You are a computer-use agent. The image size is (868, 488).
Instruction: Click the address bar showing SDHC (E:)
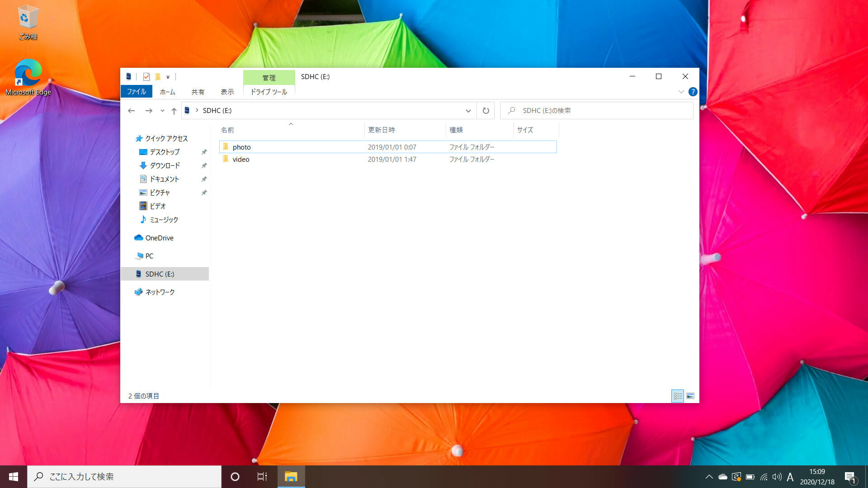[x=329, y=111]
